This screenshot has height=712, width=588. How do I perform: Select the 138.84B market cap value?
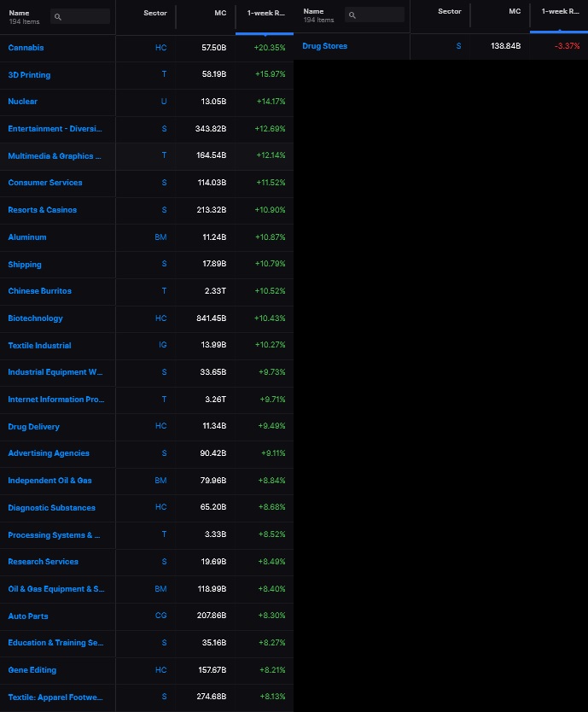pos(506,46)
